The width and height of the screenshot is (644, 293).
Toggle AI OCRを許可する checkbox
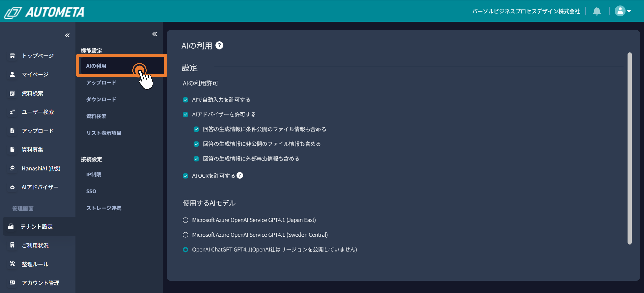tap(185, 176)
